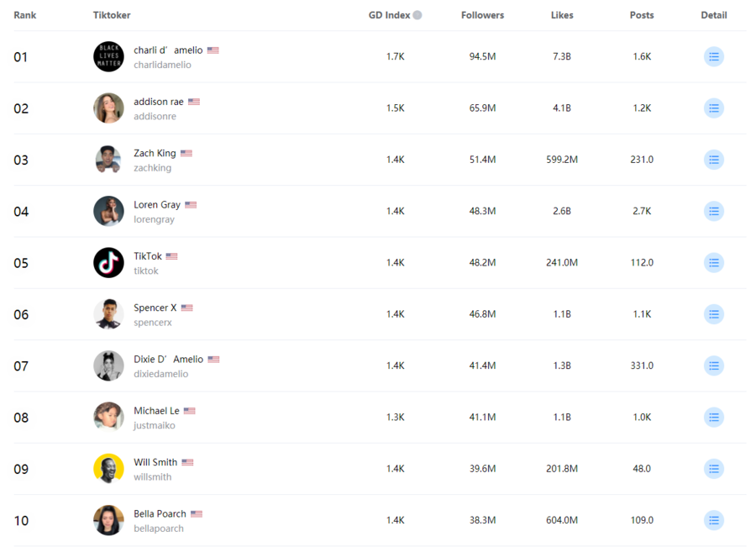Click the Posts column header
Viewport: 756px width, 547px height.
(642, 15)
